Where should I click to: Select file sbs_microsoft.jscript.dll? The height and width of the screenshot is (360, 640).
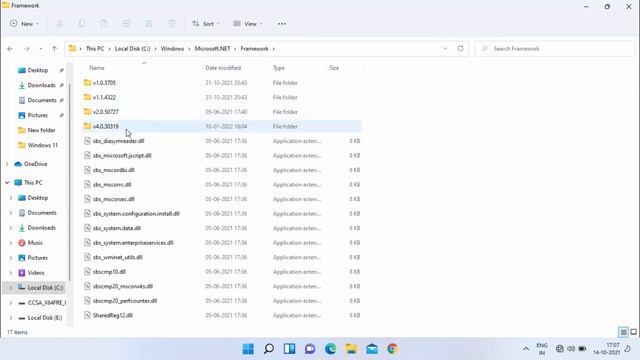coord(222,156)
